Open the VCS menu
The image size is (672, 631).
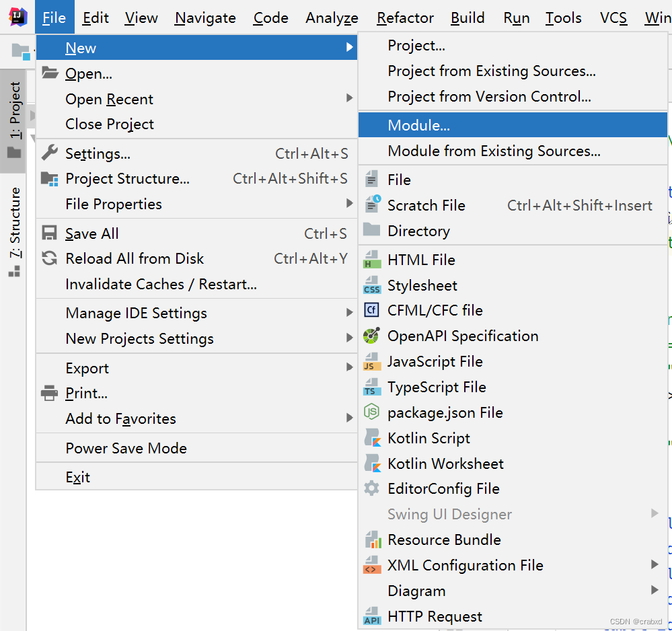(613, 17)
